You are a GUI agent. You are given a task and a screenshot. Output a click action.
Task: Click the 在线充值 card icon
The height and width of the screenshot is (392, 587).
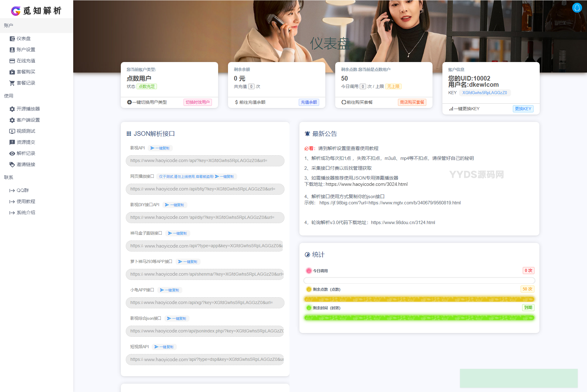coord(12,61)
